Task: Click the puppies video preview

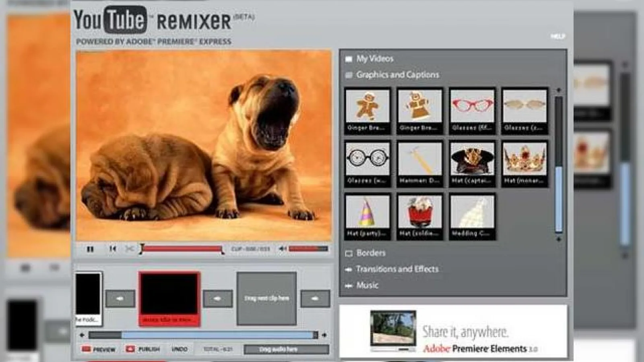Action: point(204,145)
